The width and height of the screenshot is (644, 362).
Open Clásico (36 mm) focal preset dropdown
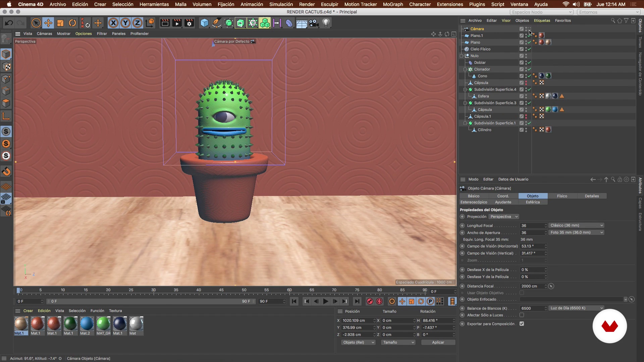tap(576, 226)
